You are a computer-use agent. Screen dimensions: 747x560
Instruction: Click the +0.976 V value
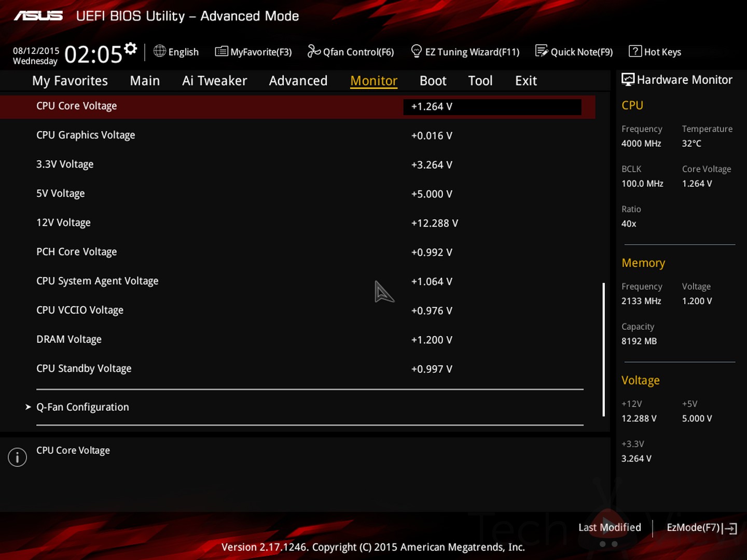click(432, 311)
